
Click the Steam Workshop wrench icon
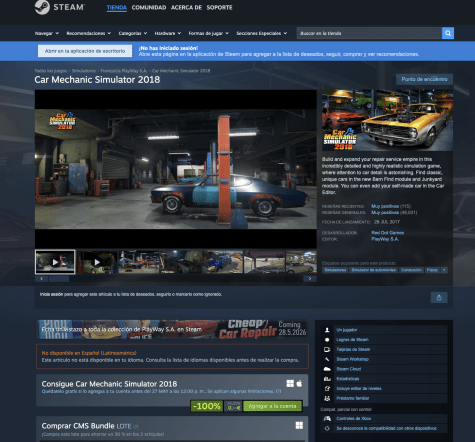click(x=327, y=359)
